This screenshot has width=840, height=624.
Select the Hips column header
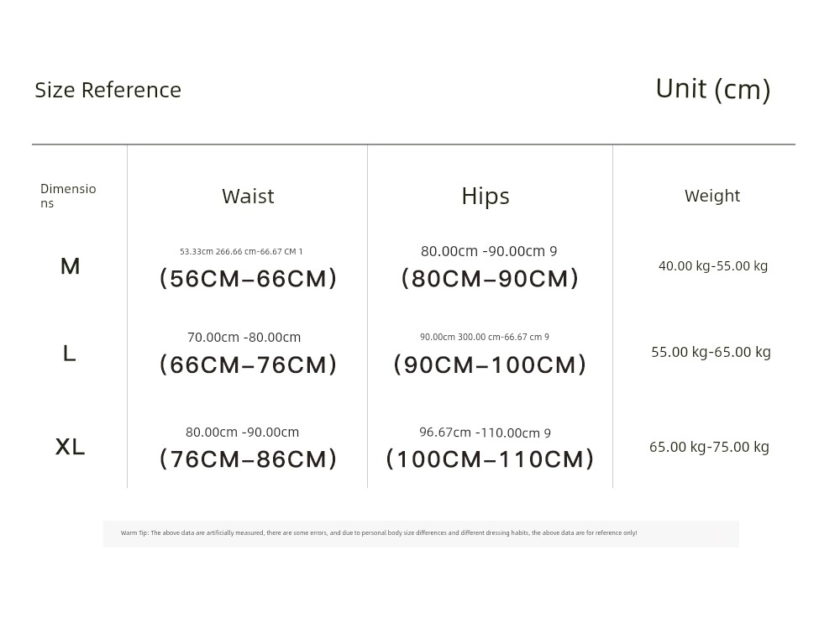coord(486,196)
